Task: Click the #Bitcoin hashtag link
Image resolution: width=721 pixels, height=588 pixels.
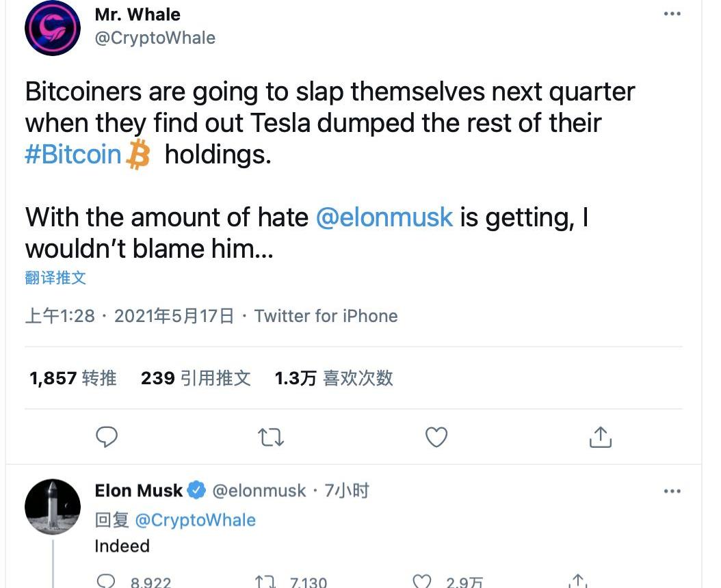Action: (x=73, y=155)
